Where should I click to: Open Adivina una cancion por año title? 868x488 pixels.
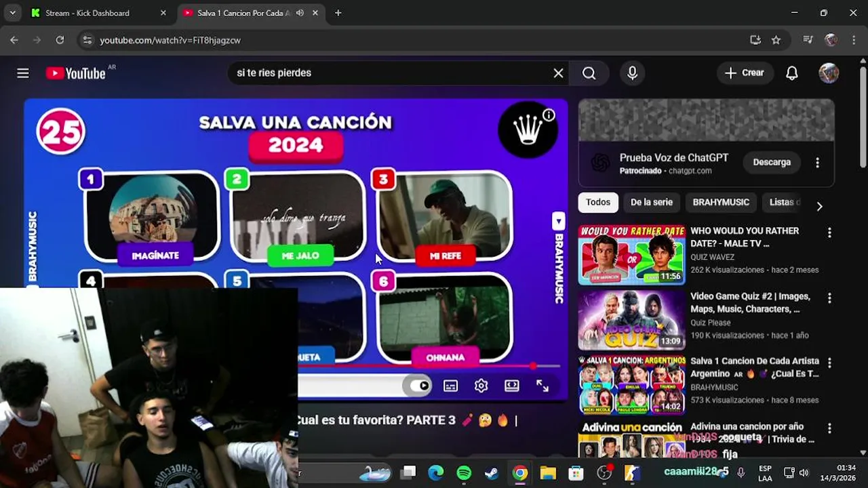752,433
